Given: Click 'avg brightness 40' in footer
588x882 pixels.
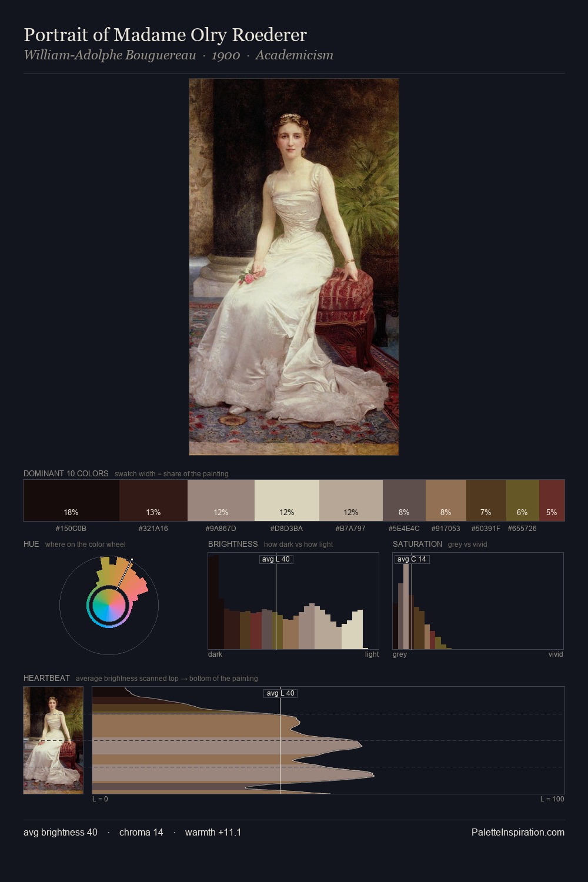Looking at the screenshot, I should pos(61,832).
